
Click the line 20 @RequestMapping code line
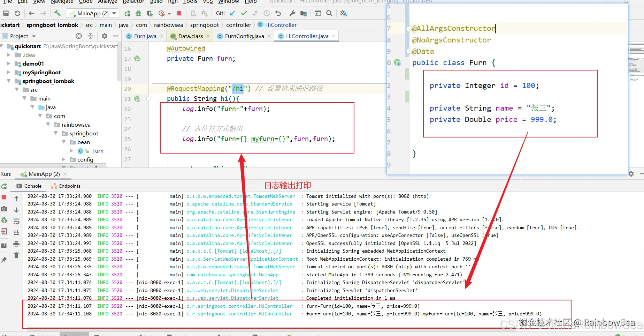coord(245,89)
